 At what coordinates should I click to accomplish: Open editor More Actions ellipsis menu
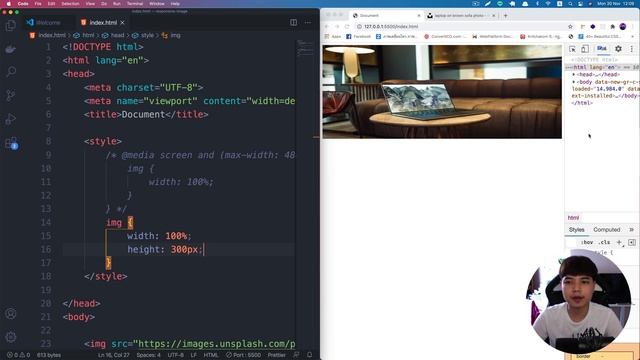coord(308,22)
